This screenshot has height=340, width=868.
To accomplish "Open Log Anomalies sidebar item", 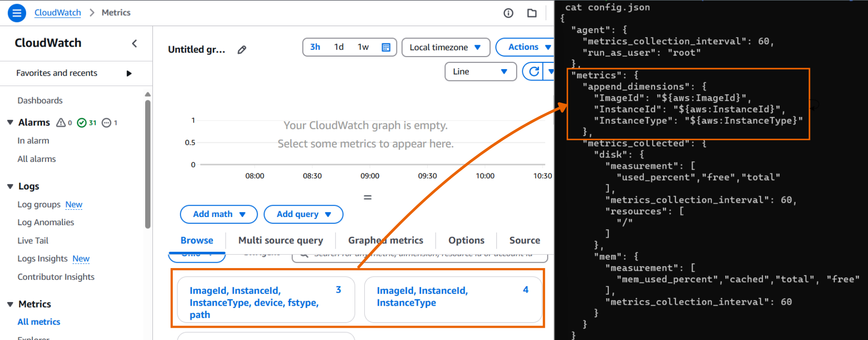I will (x=46, y=222).
